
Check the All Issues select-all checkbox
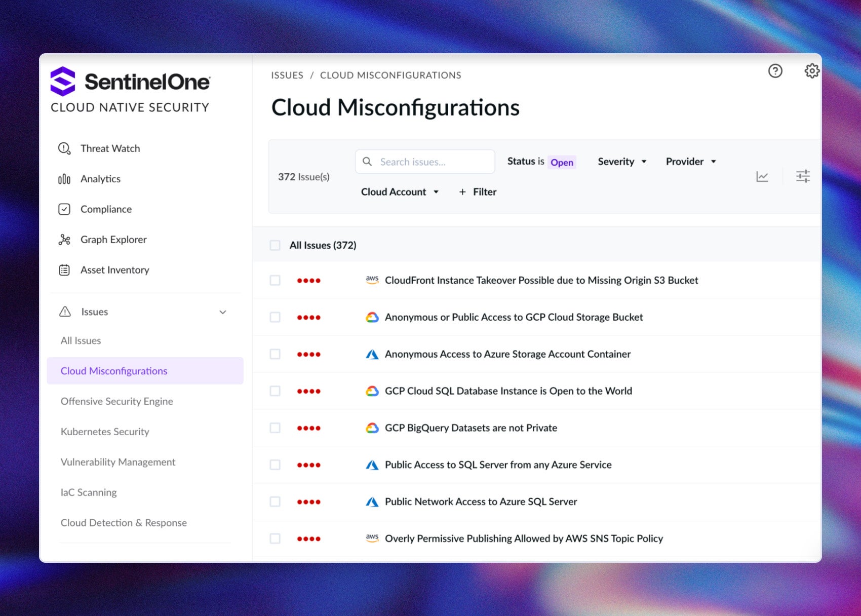pyautogui.click(x=275, y=245)
